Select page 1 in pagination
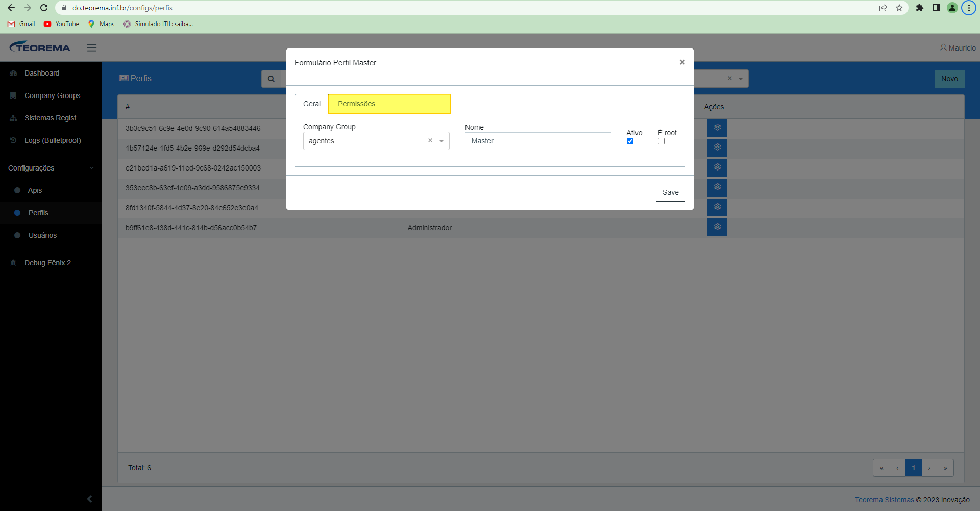Screen dimensions: 980x511 (x=913, y=468)
